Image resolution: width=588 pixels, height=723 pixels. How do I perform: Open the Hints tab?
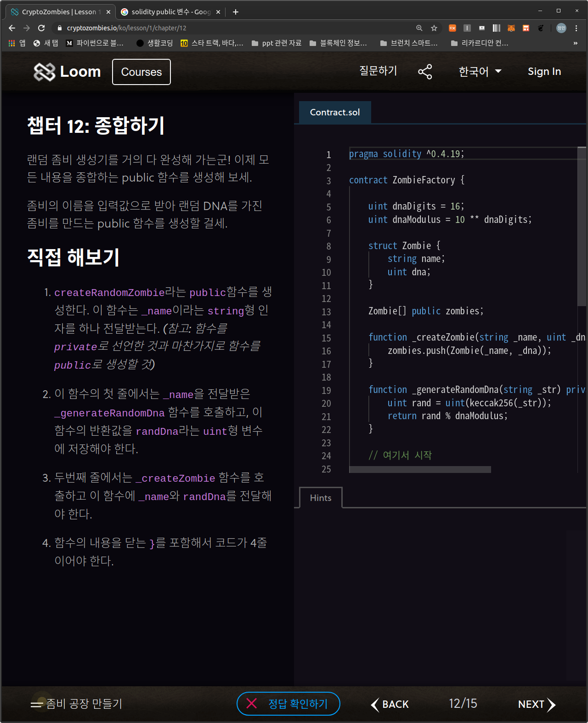pyautogui.click(x=321, y=498)
